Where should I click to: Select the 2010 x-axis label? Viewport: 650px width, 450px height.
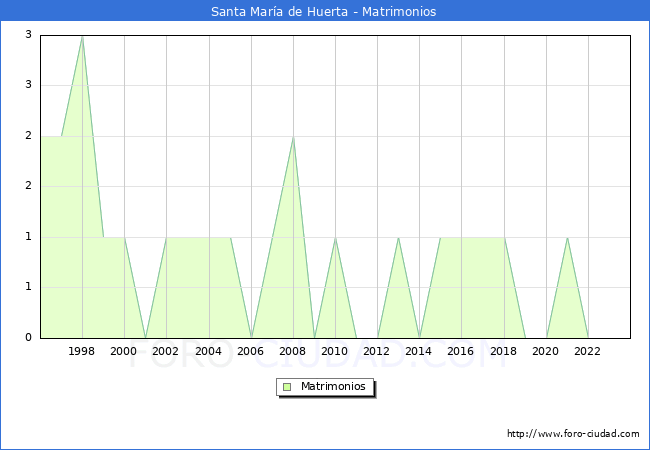[x=335, y=351]
